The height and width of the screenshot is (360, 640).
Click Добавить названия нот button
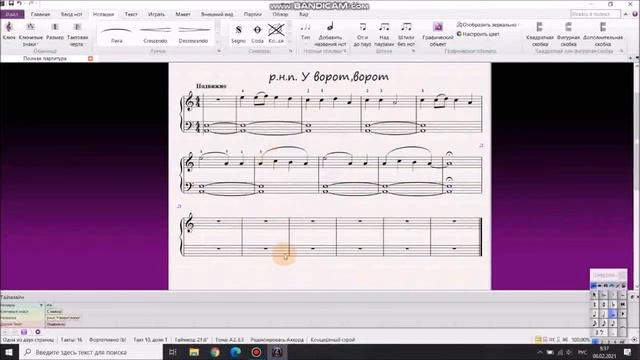point(330,34)
